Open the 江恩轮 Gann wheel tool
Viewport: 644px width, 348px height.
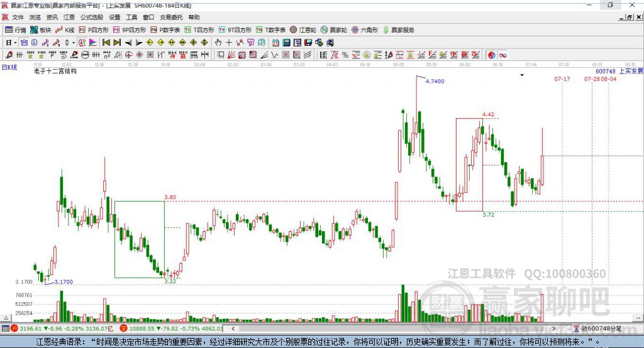303,30
